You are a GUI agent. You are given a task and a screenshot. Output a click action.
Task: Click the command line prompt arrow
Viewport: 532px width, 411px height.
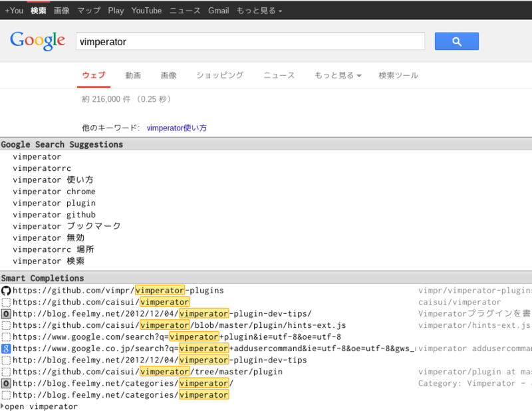pos(2,406)
